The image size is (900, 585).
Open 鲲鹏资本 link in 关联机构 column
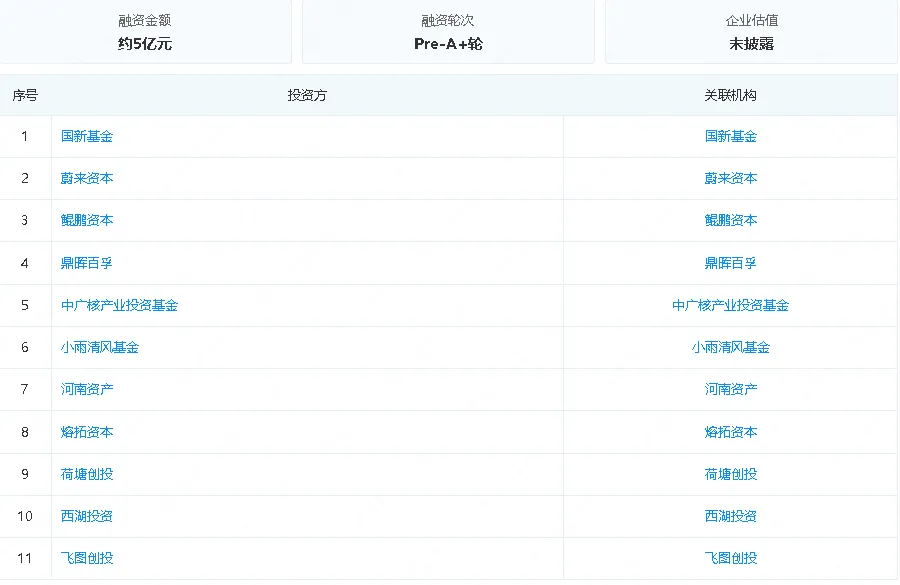pyautogui.click(x=731, y=220)
